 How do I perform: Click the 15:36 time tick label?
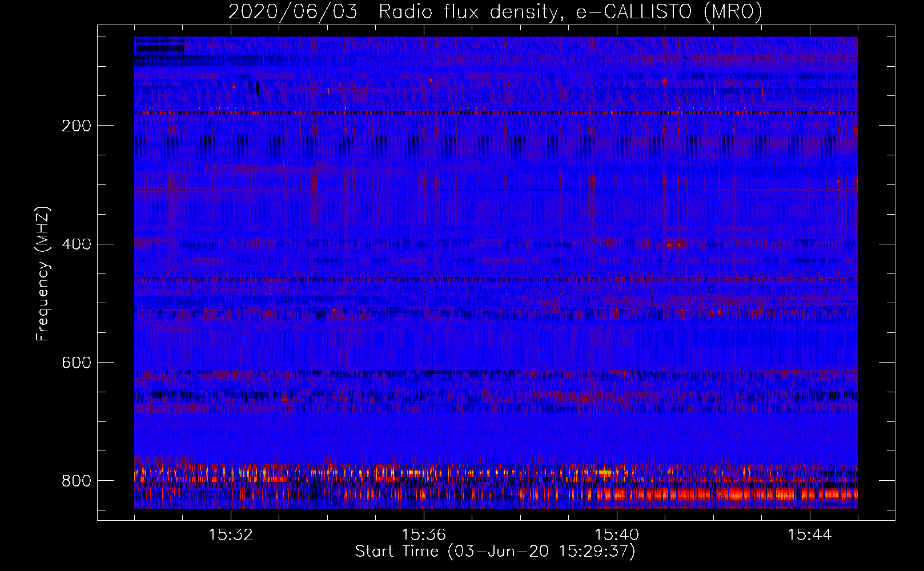(x=424, y=535)
